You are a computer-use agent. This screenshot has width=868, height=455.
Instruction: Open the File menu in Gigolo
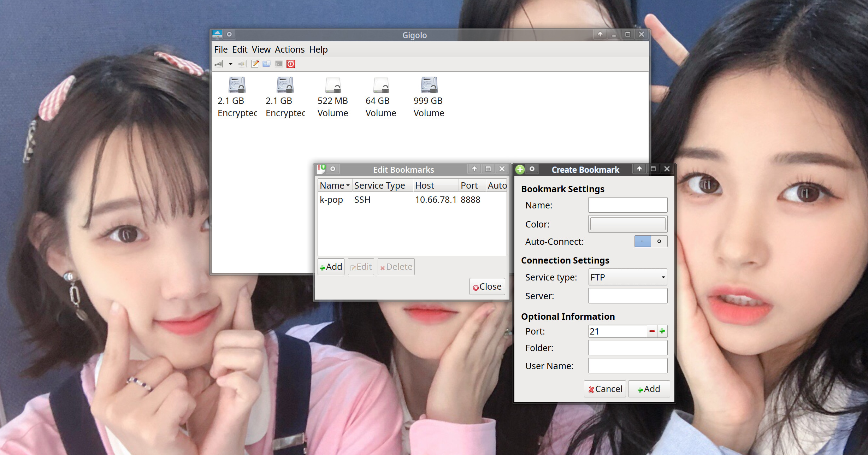coord(221,49)
